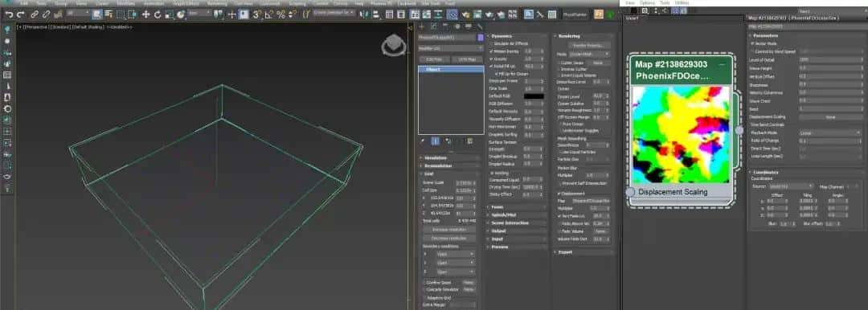Choose the Select and Rotate tool

pyautogui.click(x=158, y=14)
